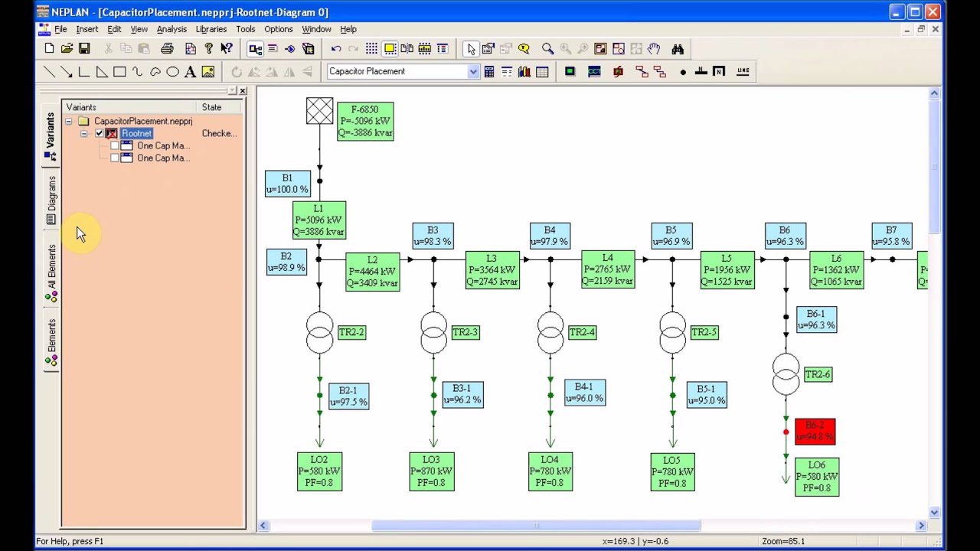This screenshot has height=551, width=980.
Task: Switch to the Diagrams side tab
Action: pos(51,201)
